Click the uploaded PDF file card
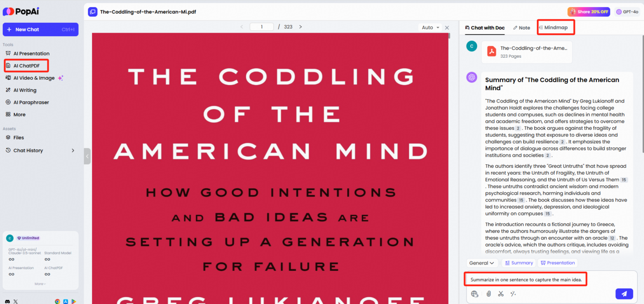The image size is (644, 304). point(526,52)
